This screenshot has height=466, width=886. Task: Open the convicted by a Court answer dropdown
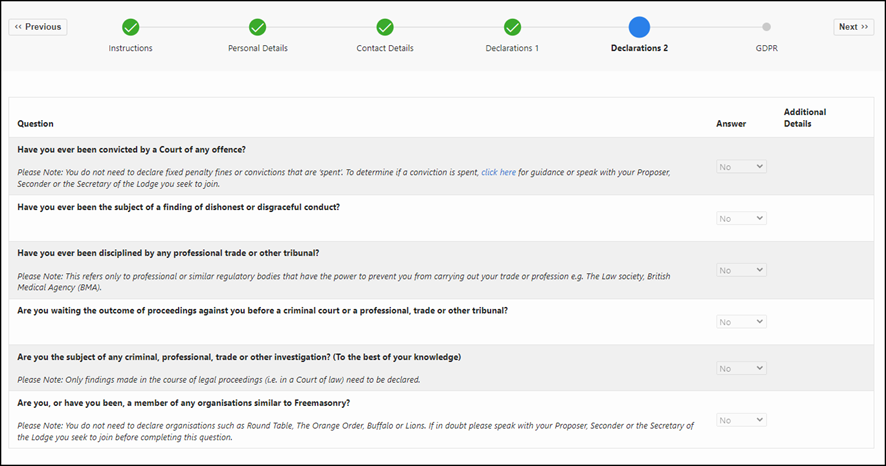(x=741, y=167)
